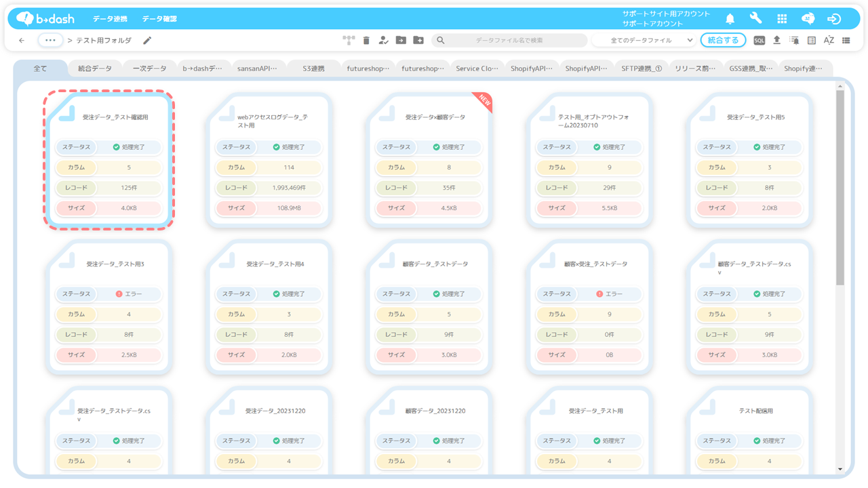Image resolution: width=868 pixels, height=488 pixels.
Task: Click the scrollbar down arrow
Action: click(840, 469)
